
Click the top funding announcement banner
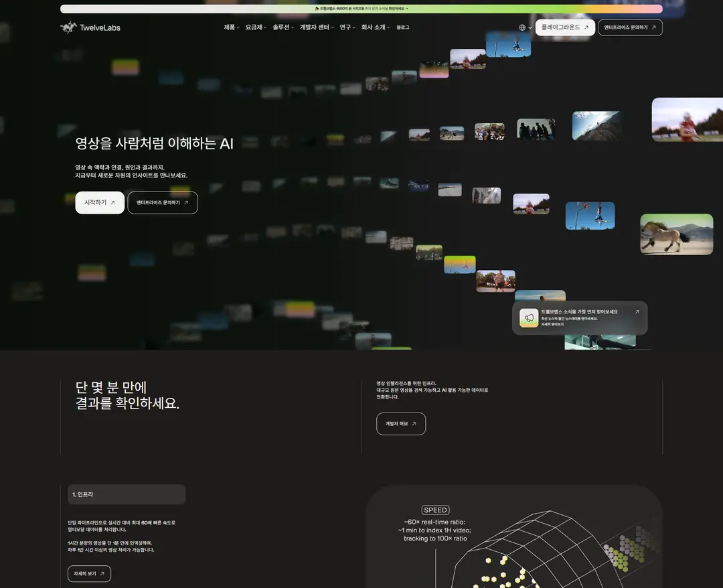361,9
